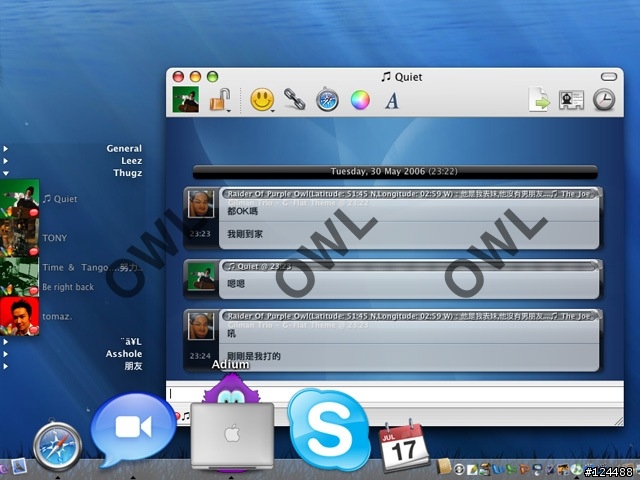Click the green user picture in chat toolbar

tap(186, 99)
